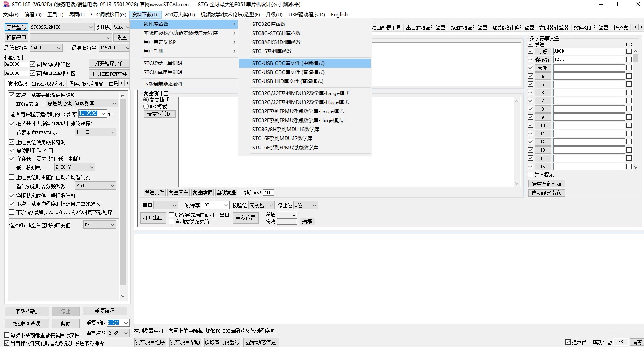This screenshot has height=347, width=644.
Task: Select STC32G库函数 menu entry
Action: (x=305, y=24)
